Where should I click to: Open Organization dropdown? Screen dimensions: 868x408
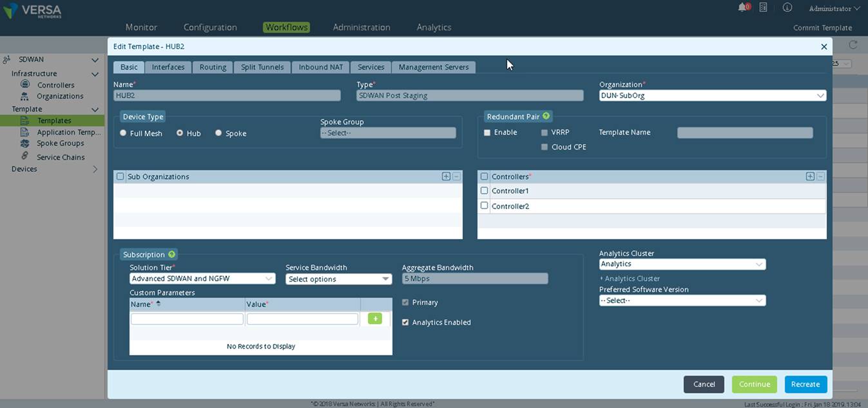(713, 95)
